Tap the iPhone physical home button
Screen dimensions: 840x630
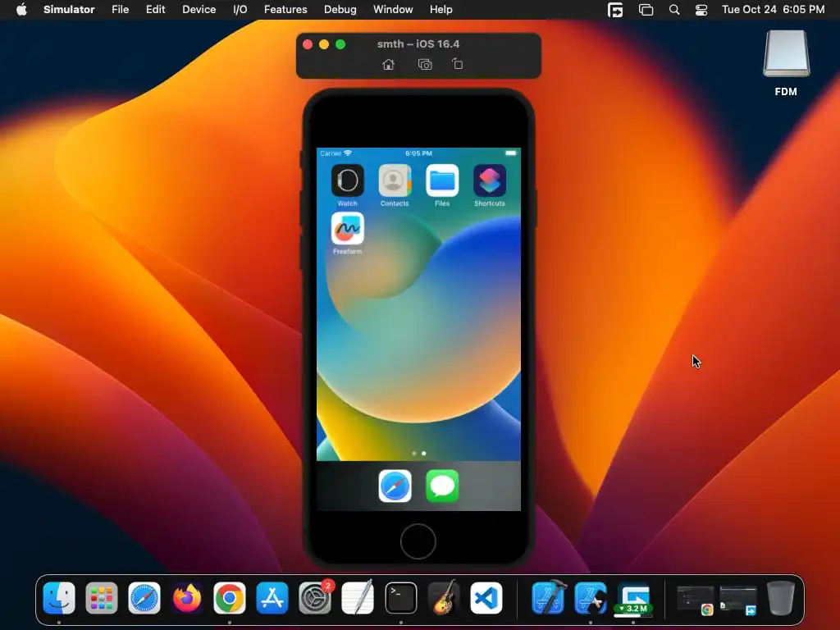click(x=418, y=541)
